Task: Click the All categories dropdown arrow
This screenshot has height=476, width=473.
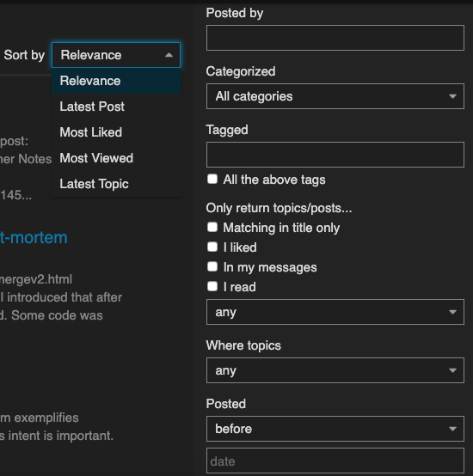Action: (452, 96)
